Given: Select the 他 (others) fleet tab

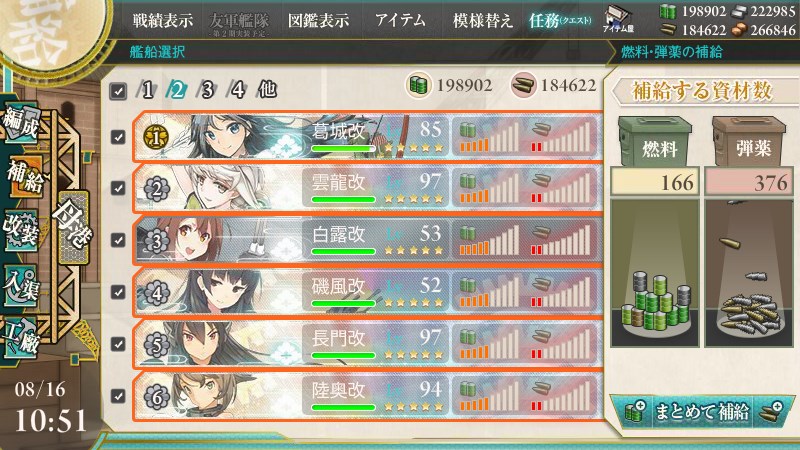Looking at the screenshot, I should pos(267,90).
